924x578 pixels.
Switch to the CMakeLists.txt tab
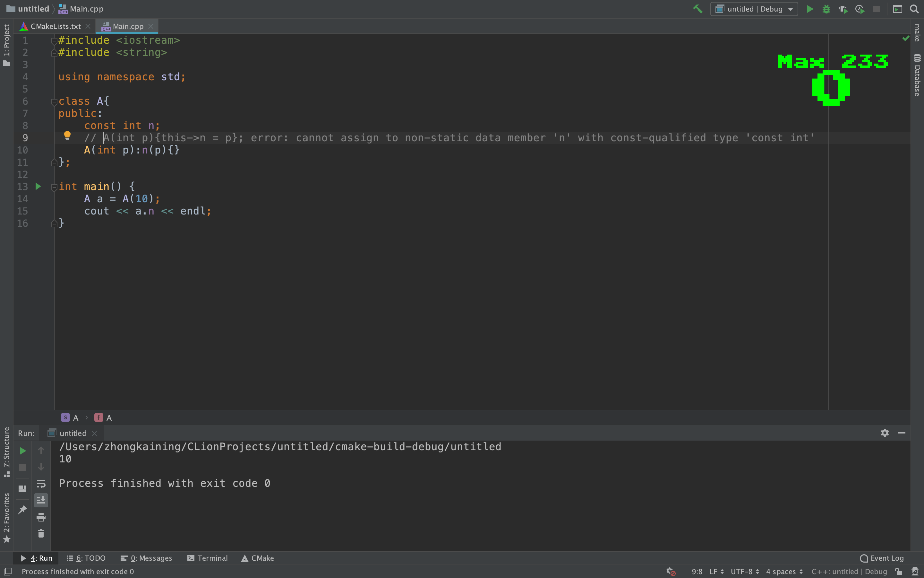[x=56, y=26]
